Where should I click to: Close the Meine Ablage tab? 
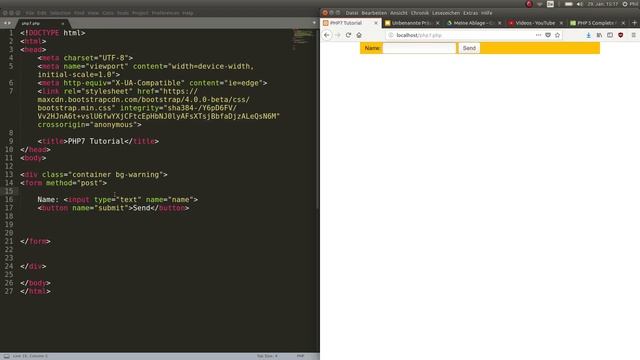tap(500, 23)
